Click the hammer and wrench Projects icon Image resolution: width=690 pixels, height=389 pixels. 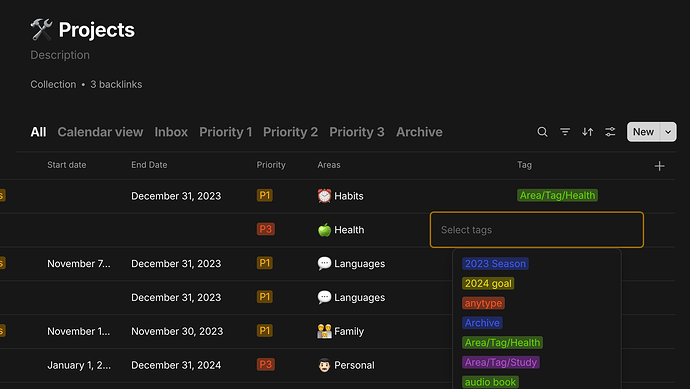tap(41, 29)
